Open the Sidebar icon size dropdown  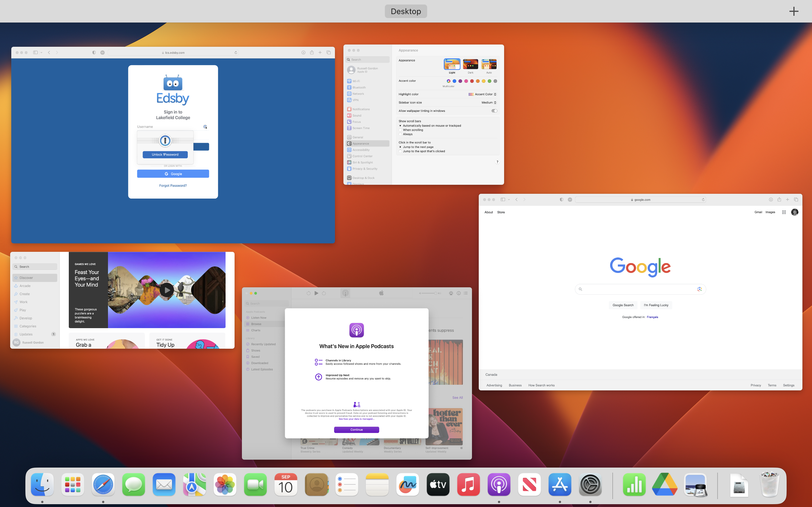coord(489,102)
